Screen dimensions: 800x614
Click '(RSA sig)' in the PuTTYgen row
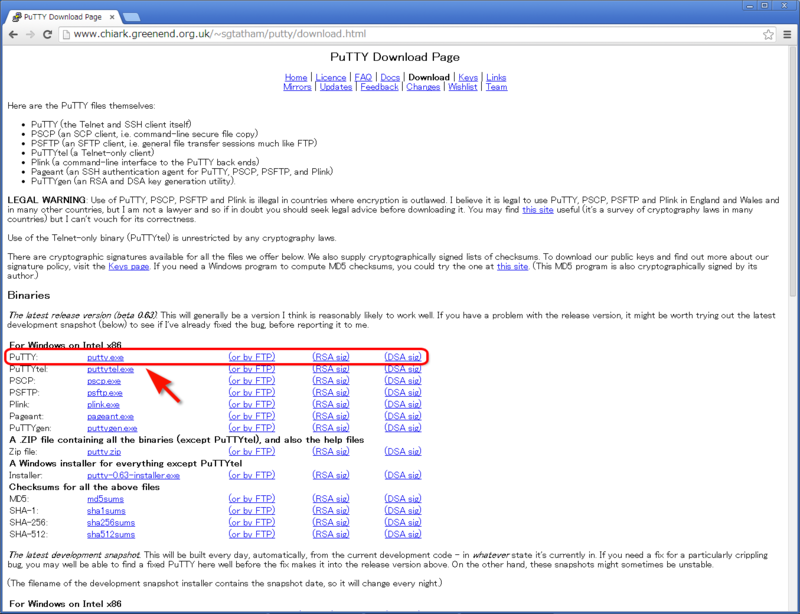point(331,428)
